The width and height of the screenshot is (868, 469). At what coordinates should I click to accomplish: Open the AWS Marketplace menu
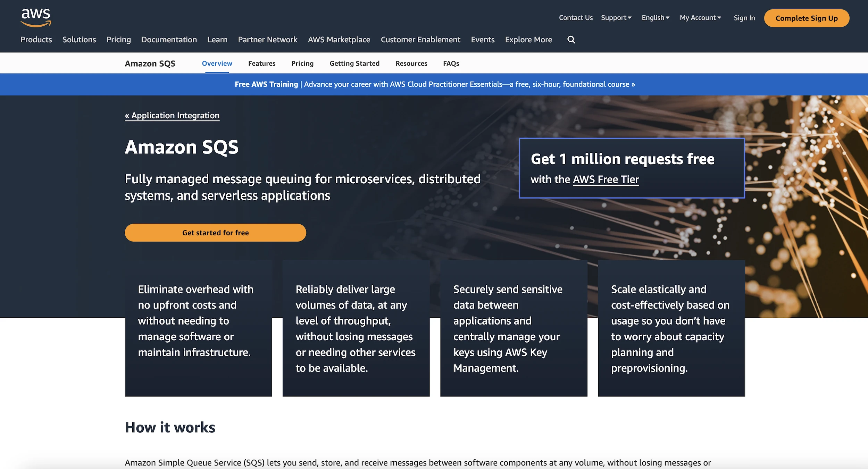tap(339, 40)
